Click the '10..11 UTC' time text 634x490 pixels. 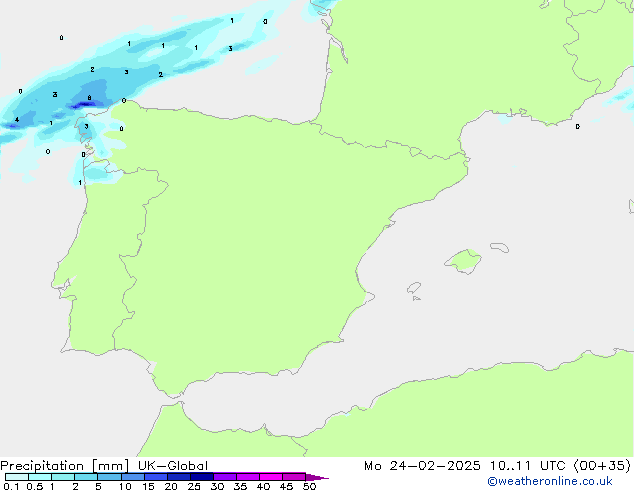coord(527,466)
